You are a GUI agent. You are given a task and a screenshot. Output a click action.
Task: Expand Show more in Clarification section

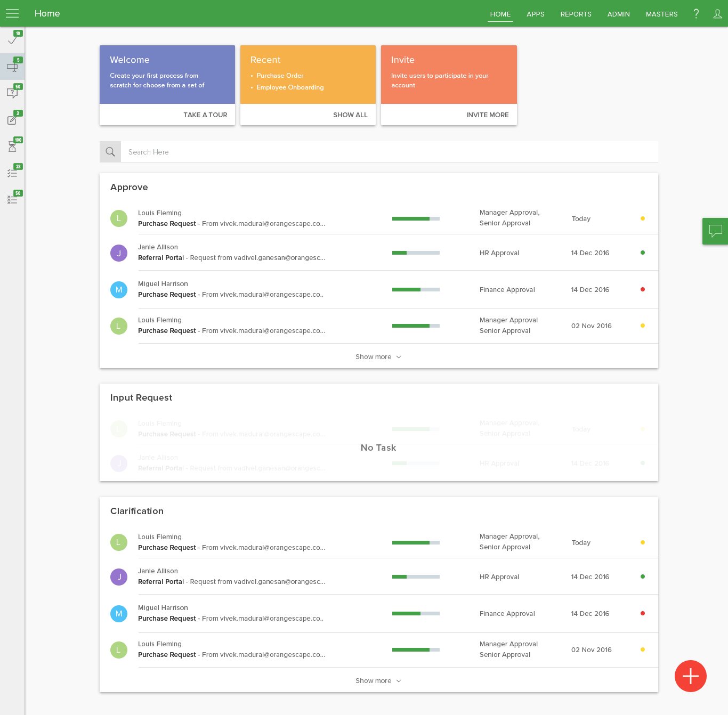378,681
